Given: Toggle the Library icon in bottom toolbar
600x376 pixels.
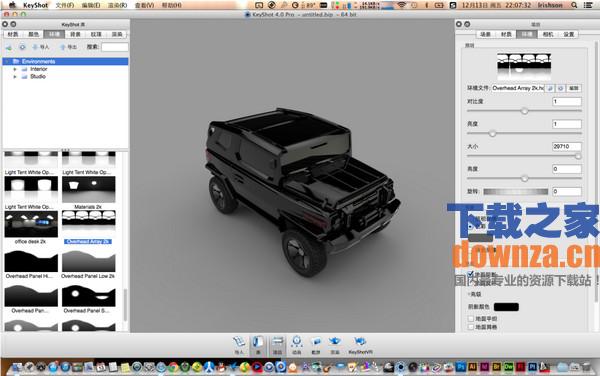Looking at the screenshot, I should (x=258, y=345).
